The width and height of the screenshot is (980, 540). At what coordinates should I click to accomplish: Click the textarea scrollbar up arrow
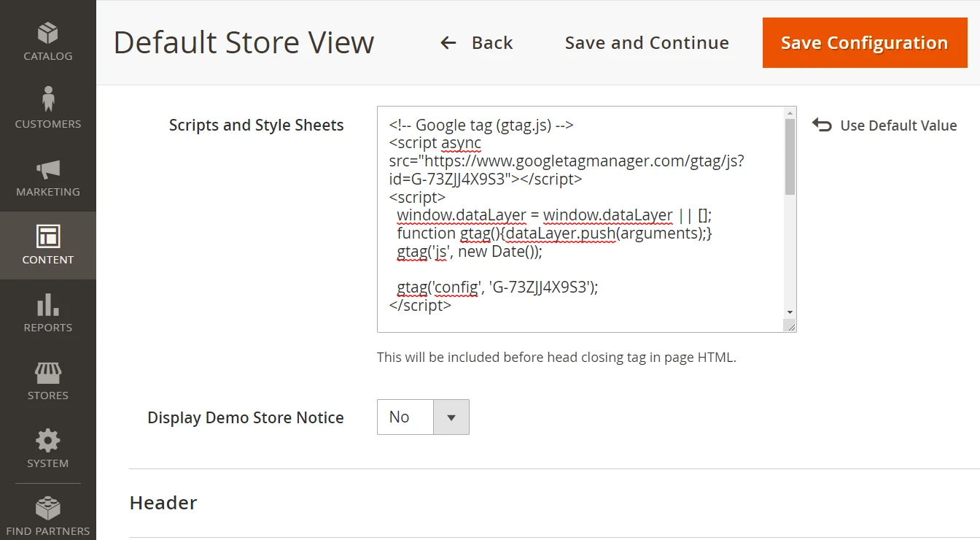click(790, 113)
